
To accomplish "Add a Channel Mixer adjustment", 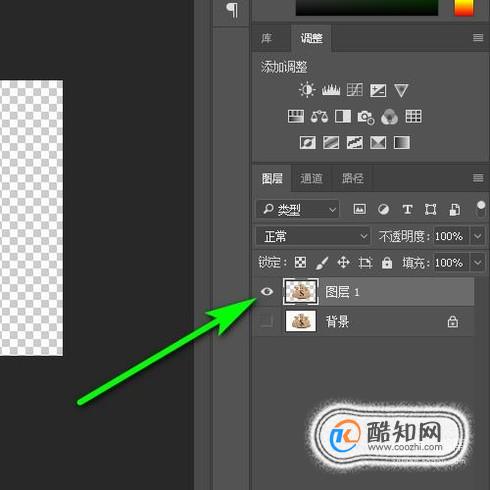I will click(389, 117).
